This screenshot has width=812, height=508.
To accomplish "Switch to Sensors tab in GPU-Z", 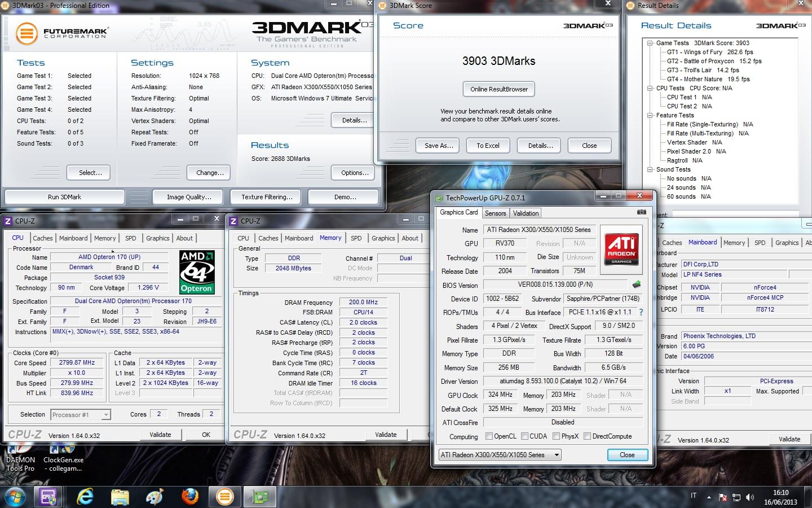I will pos(495,213).
